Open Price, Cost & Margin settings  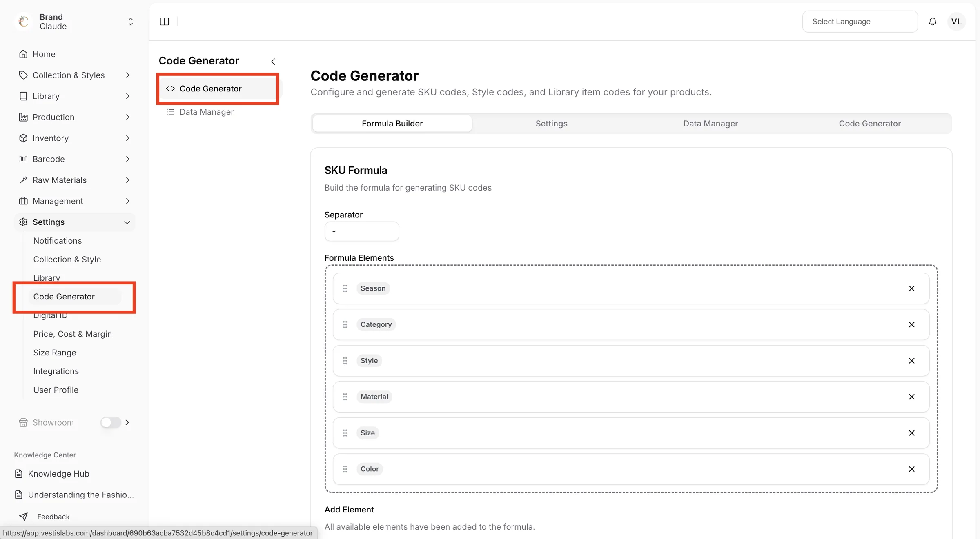(x=73, y=334)
